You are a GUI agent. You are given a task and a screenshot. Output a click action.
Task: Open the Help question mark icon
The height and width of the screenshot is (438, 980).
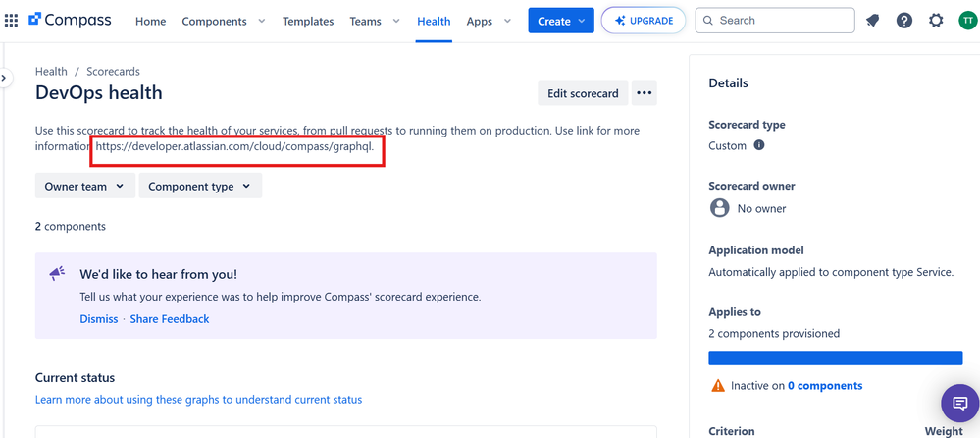[x=903, y=21]
